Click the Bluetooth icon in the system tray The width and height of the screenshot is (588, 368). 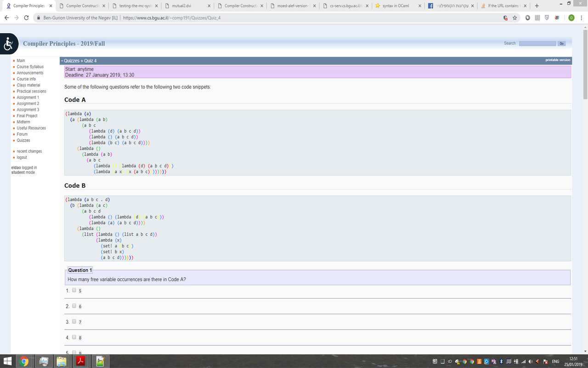tap(501, 362)
